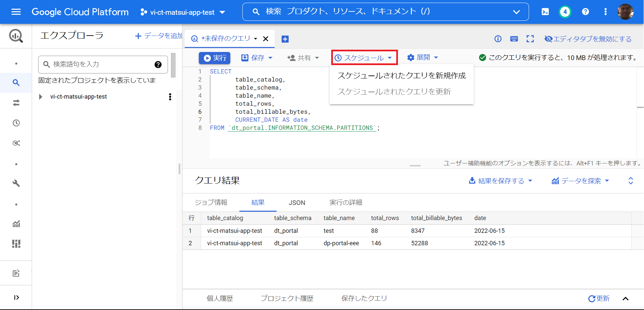
Task: Open the main navigation hamburger menu
Action: click(16, 12)
